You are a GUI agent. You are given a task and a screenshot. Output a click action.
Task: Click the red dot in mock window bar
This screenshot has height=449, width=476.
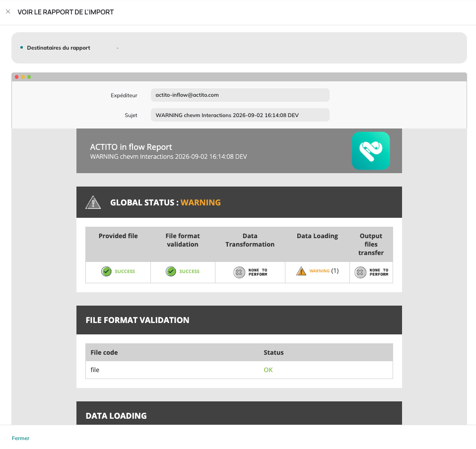pos(17,77)
